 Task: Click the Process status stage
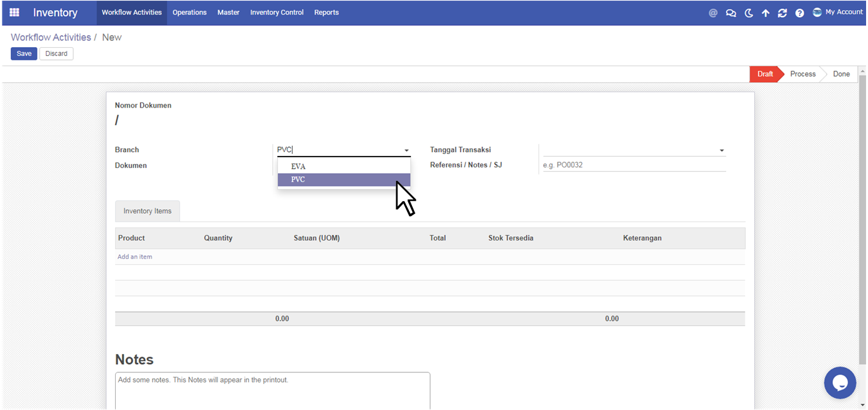[803, 74]
